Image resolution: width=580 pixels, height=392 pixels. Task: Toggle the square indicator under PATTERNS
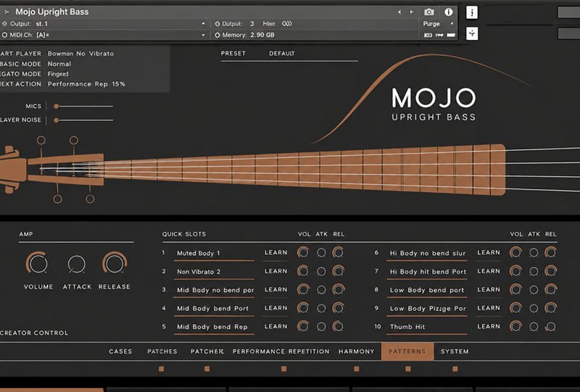408,369
